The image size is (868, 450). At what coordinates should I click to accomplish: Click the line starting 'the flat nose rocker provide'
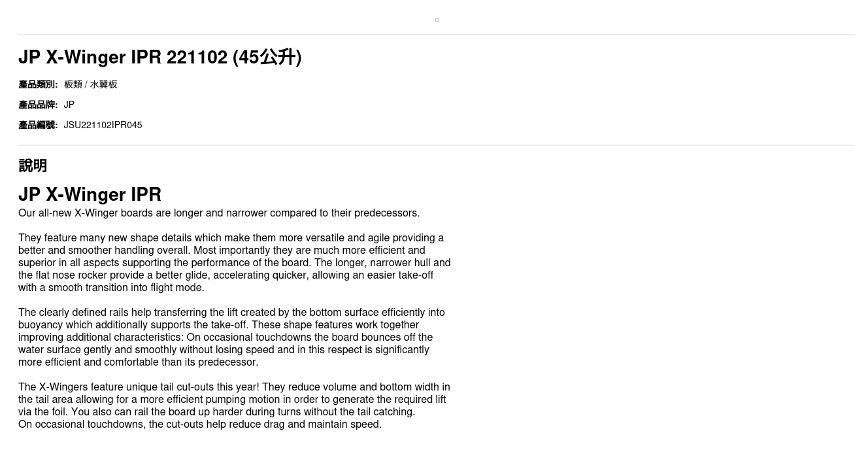pyautogui.click(x=225, y=275)
